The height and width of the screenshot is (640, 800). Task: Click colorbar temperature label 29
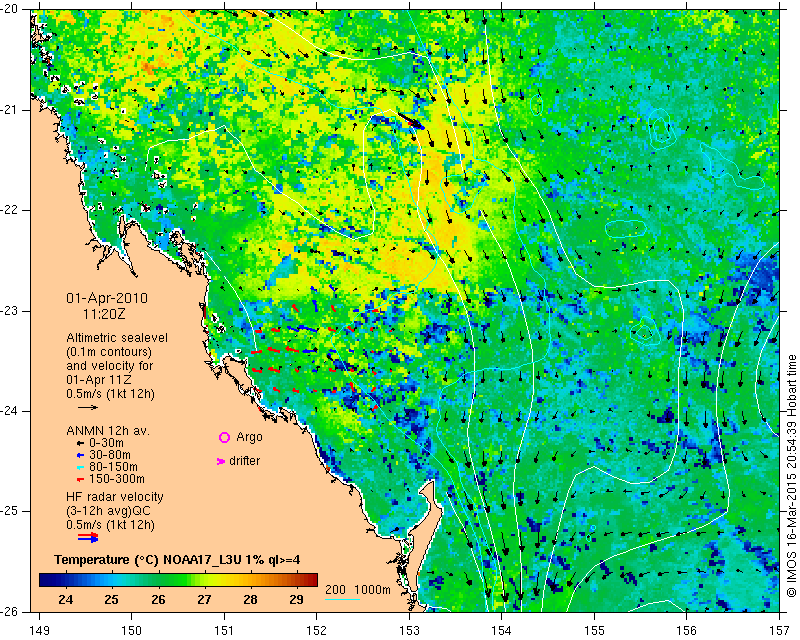[x=296, y=600]
